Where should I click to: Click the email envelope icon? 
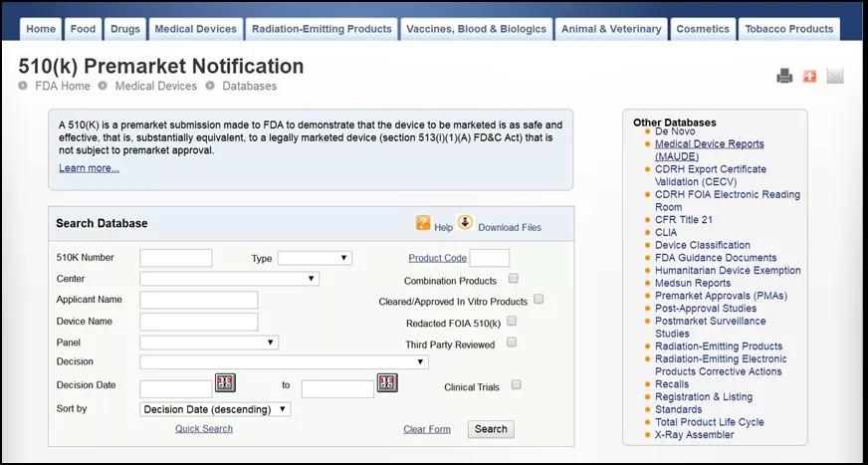tap(834, 77)
